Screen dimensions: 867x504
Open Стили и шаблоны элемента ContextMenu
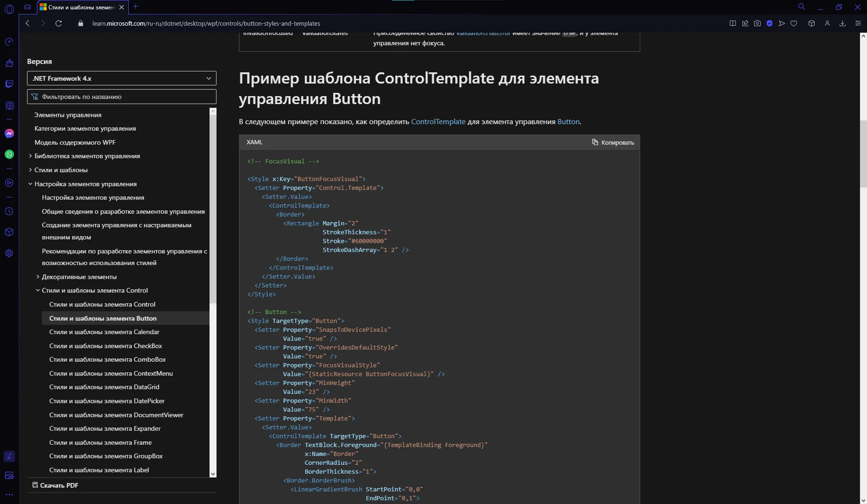[x=111, y=373]
